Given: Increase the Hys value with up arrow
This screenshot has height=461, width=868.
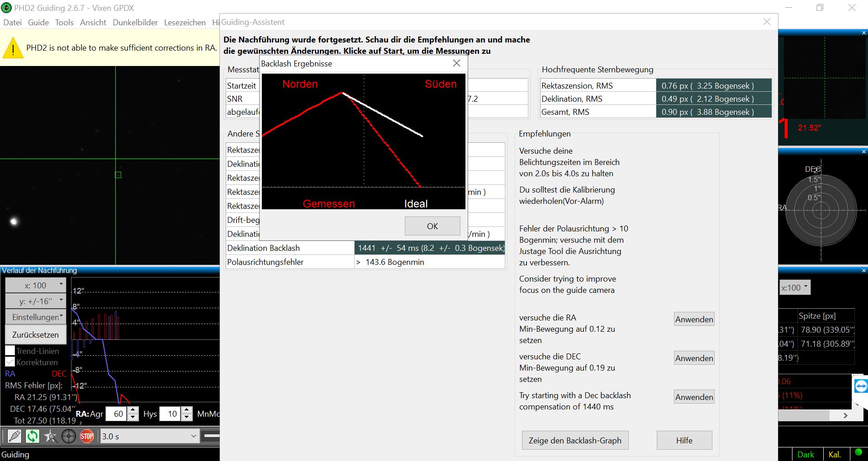Looking at the screenshot, I should click(x=187, y=410).
